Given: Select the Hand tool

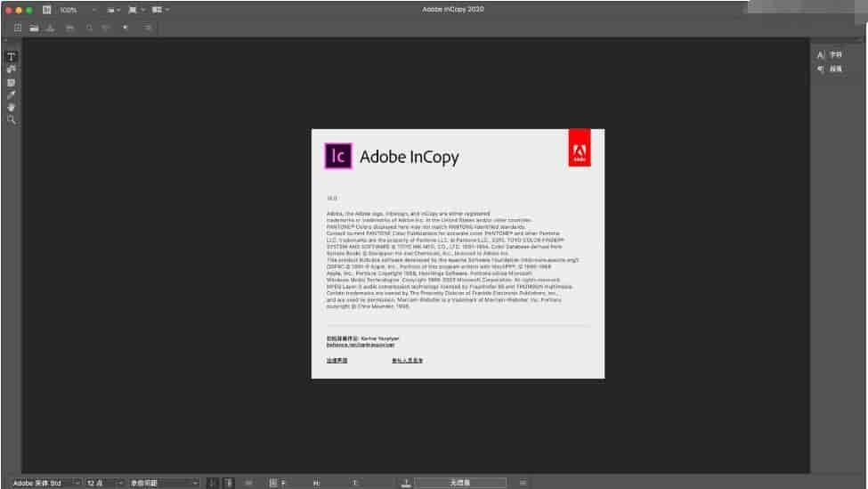Looking at the screenshot, I should [x=12, y=107].
